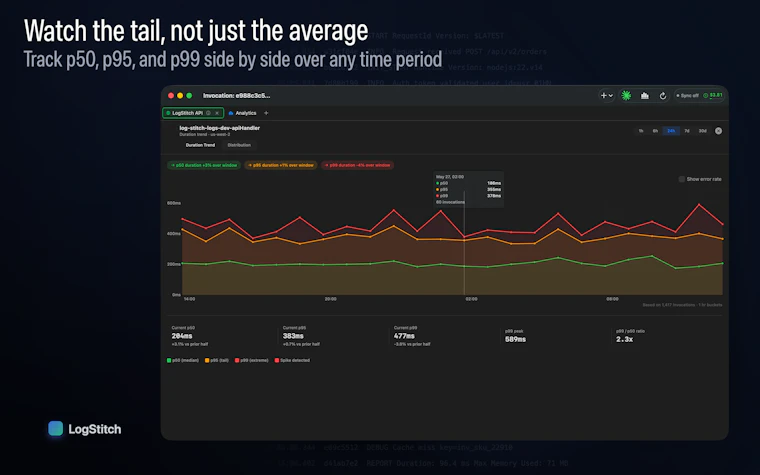The width and height of the screenshot is (760, 475).
Task: Enable the Show error rate checkbox
Action: [682, 179]
